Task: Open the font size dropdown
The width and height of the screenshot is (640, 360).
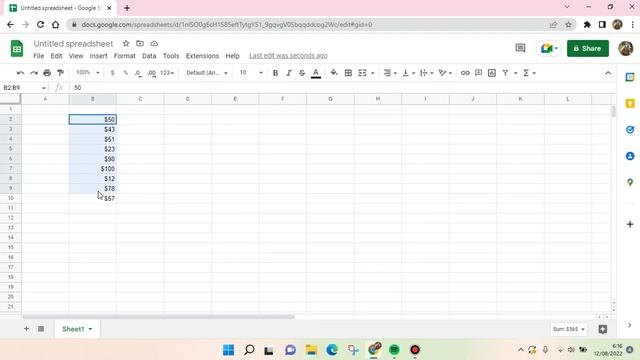Action: pyautogui.click(x=251, y=73)
